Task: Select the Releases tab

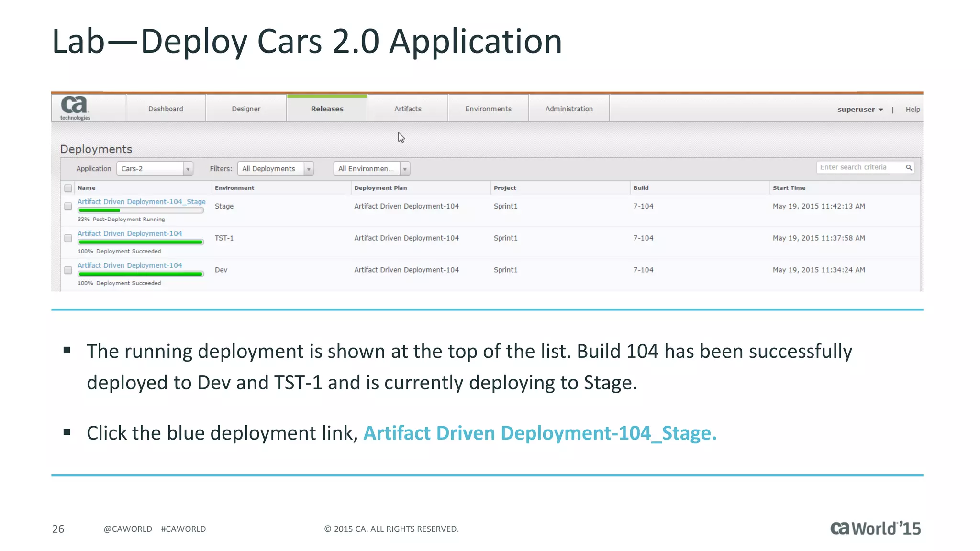Action: (x=327, y=109)
